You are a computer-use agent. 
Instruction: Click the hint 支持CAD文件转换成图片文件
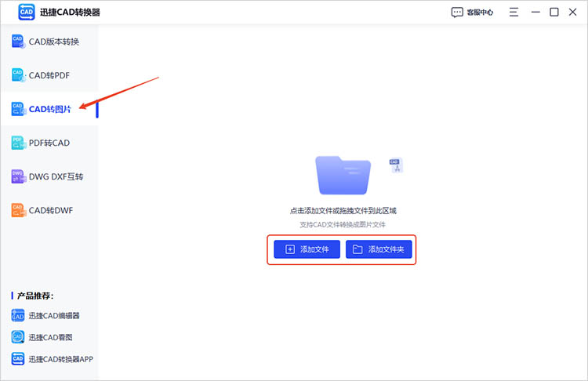click(343, 225)
